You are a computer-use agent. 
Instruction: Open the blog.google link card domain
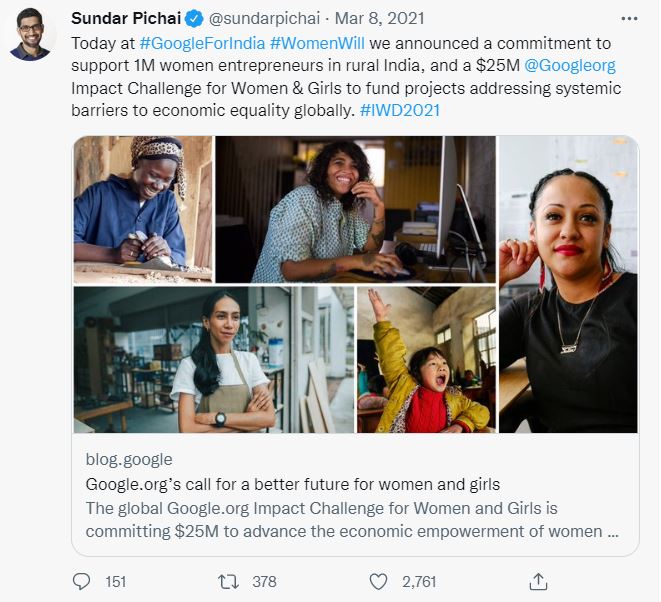[x=129, y=459]
